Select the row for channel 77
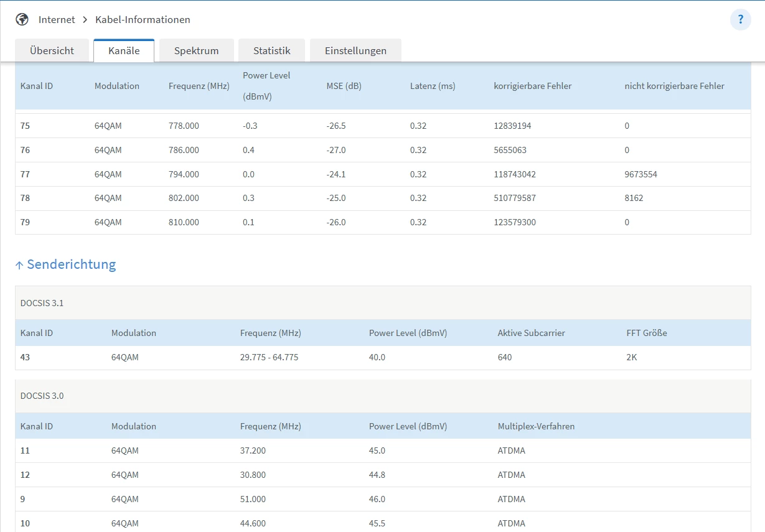The height and width of the screenshot is (532, 765). pos(382,174)
